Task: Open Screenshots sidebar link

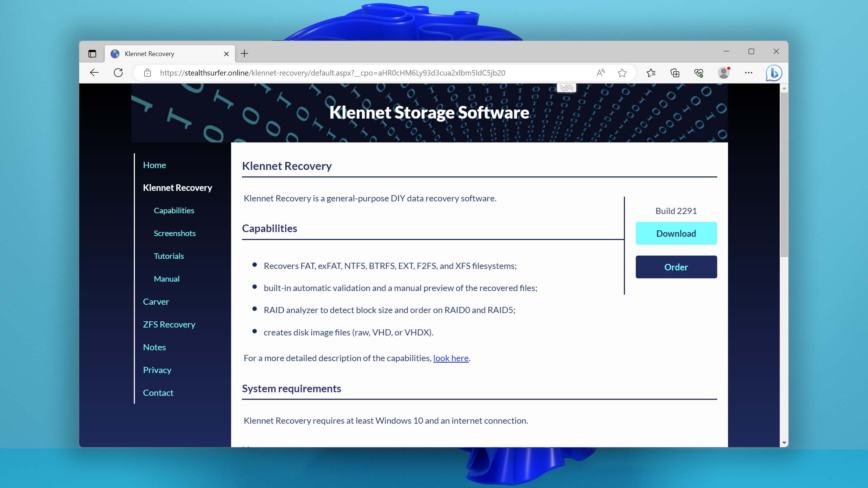Action: (x=175, y=233)
